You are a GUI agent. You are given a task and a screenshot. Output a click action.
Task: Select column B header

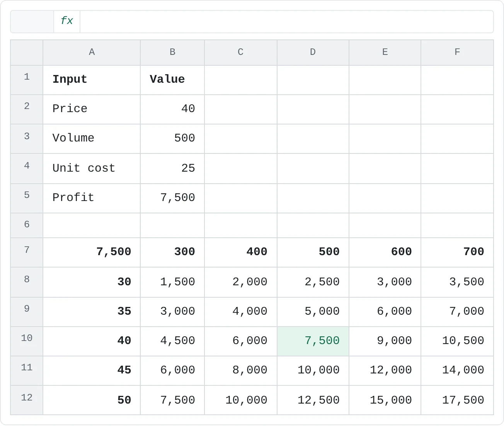click(x=172, y=52)
